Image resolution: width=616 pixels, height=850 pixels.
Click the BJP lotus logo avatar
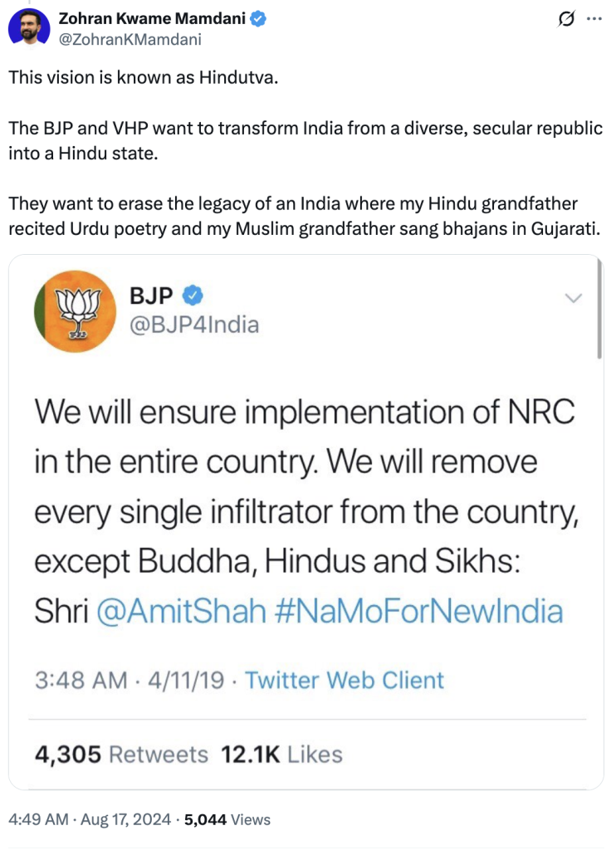coord(76,310)
